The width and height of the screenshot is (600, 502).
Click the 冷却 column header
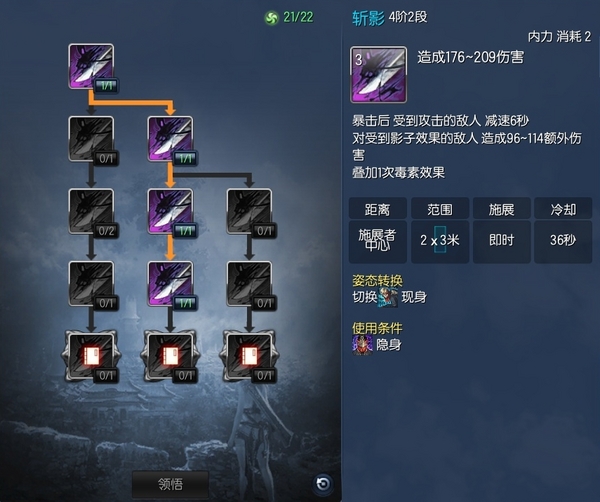coord(563,209)
